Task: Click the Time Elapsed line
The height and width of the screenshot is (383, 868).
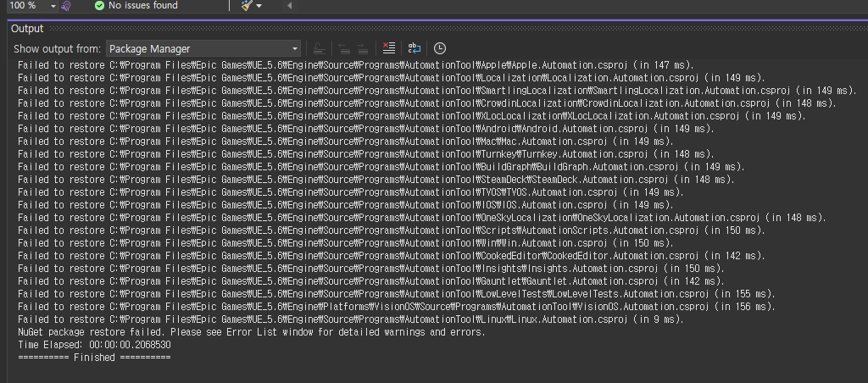Action: click(94, 345)
